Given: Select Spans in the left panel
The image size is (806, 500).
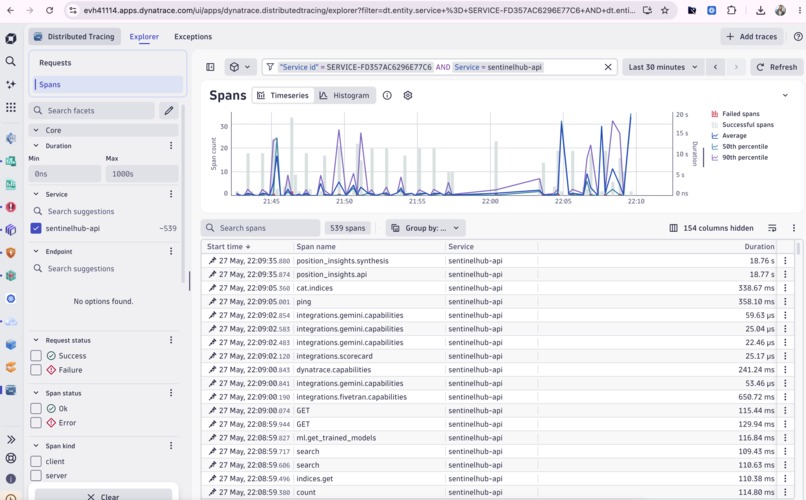Looking at the screenshot, I should point(108,84).
